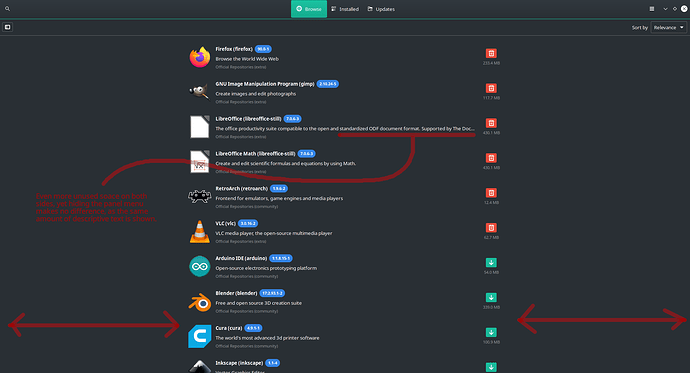Click 'Frontend for emulators' description text
Viewport: 690px width, 373px height.
point(279,198)
